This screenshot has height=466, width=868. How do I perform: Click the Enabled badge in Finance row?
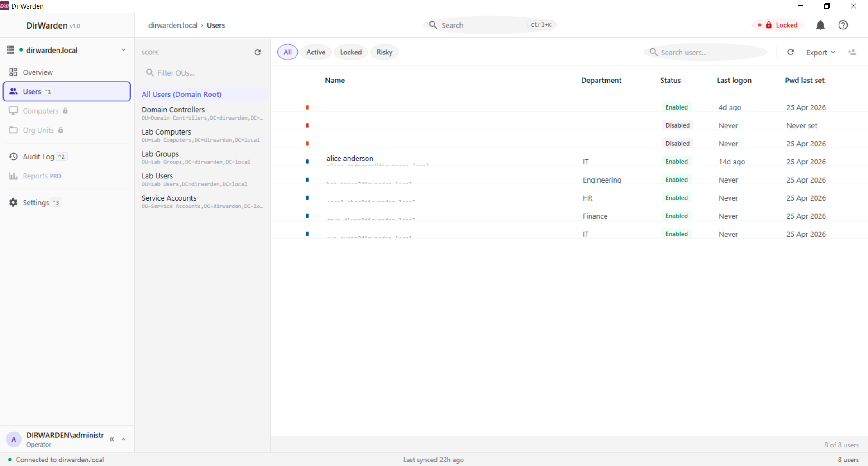tap(677, 216)
